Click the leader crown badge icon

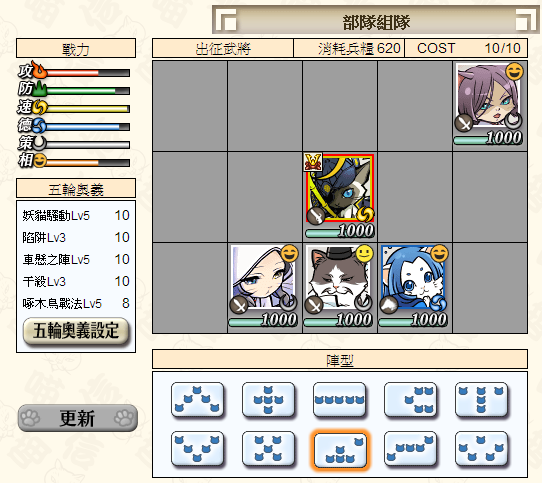point(313,162)
